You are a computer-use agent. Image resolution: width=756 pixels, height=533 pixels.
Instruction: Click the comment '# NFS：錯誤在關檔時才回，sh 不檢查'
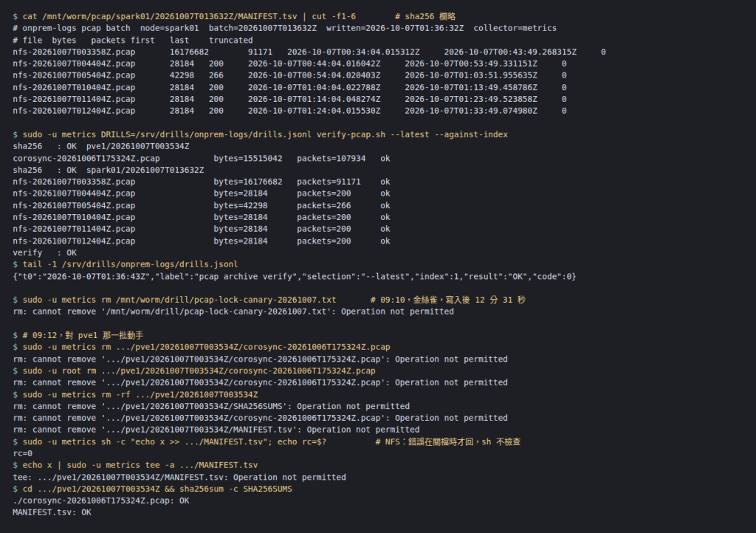click(448, 442)
